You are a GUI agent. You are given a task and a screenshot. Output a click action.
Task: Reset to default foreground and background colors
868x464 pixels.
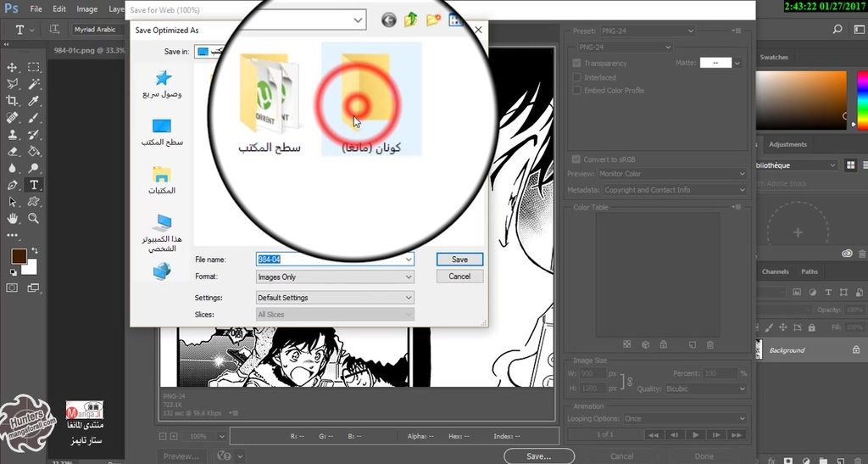[x=14, y=272]
